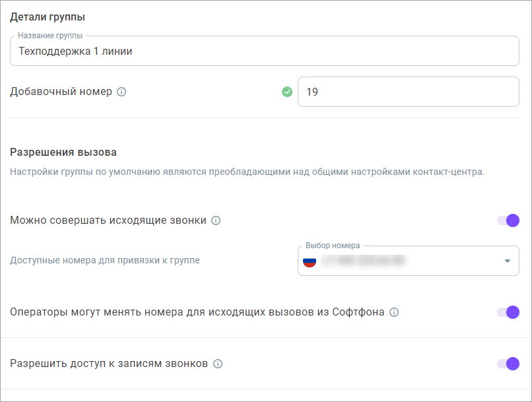532x402 pixels.
Task: Show info for Софтфона number switching
Action: (394, 312)
